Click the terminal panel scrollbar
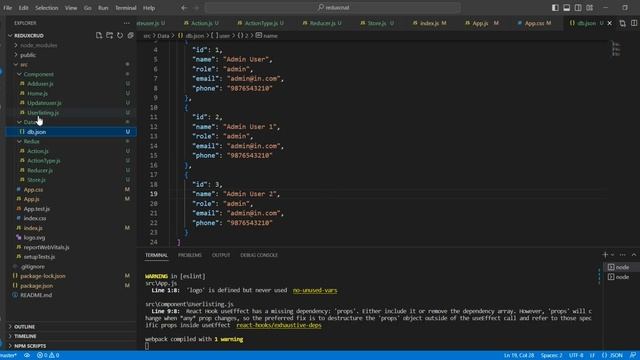This screenshot has width=640, height=360. tap(599, 277)
